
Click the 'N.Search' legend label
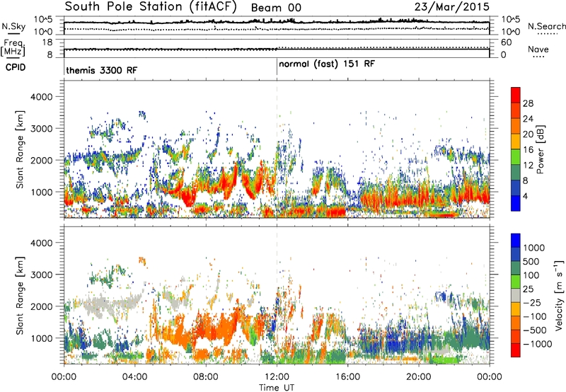(x=547, y=26)
